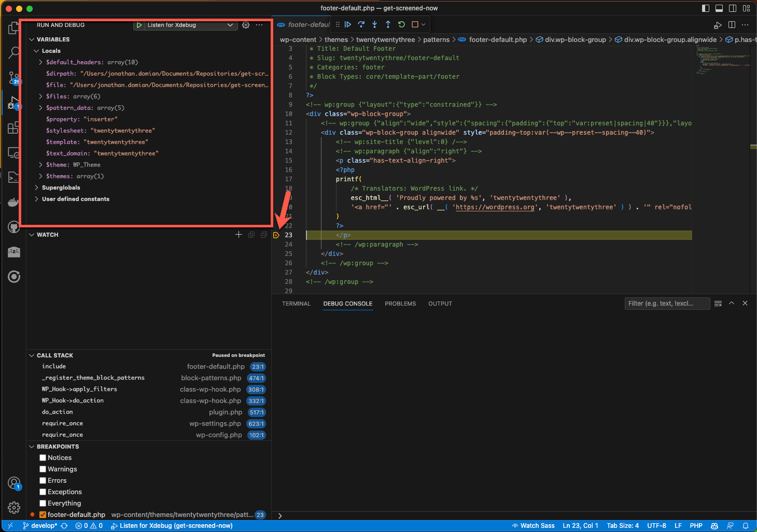757x532 pixels.
Task: Click the Debug Console filter field
Action: pos(667,303)
